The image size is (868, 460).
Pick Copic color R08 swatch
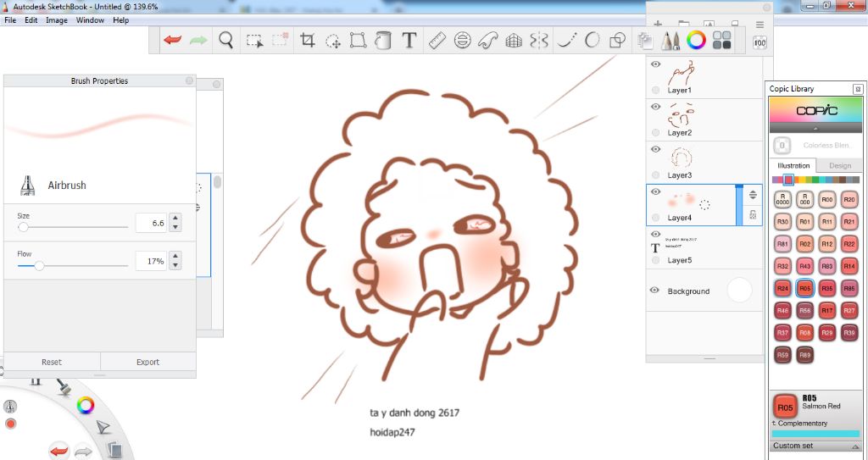805,333
